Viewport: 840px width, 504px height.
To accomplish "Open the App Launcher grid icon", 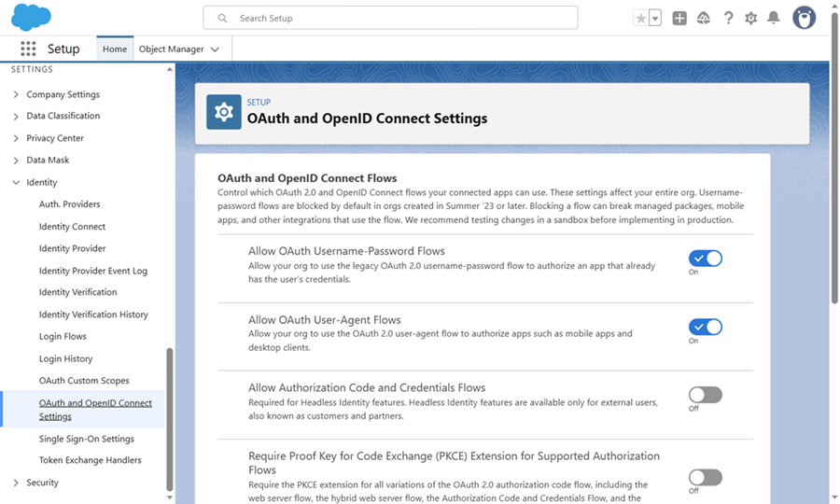I will (x=28, y=49).
